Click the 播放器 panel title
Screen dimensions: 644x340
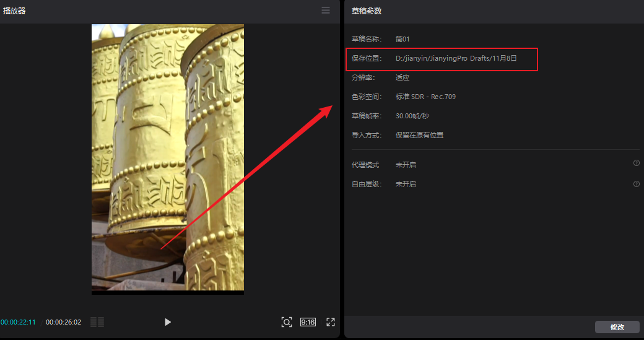tap(14, 11)
